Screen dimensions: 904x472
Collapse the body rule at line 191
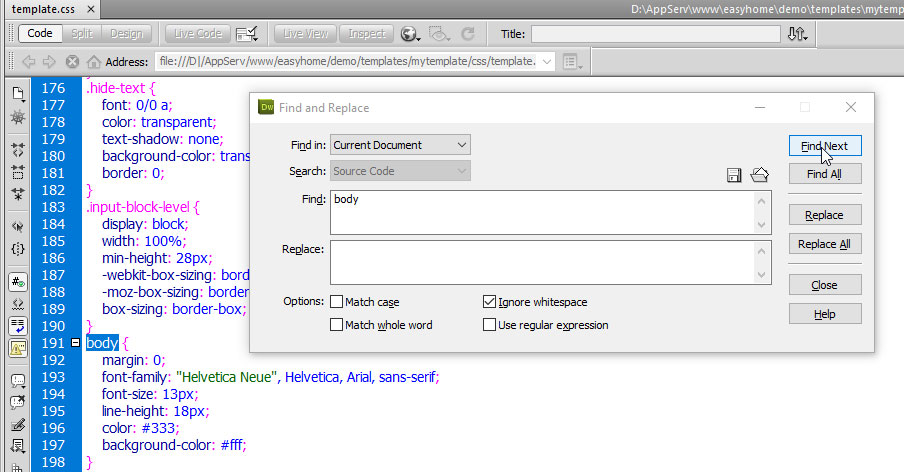pos(76,344)
